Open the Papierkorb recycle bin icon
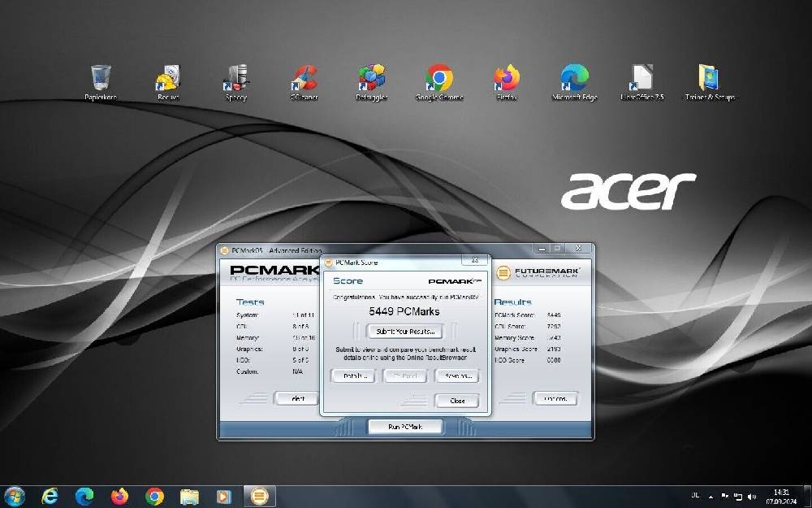Screen dimensions: 812x508 [101, 82]
